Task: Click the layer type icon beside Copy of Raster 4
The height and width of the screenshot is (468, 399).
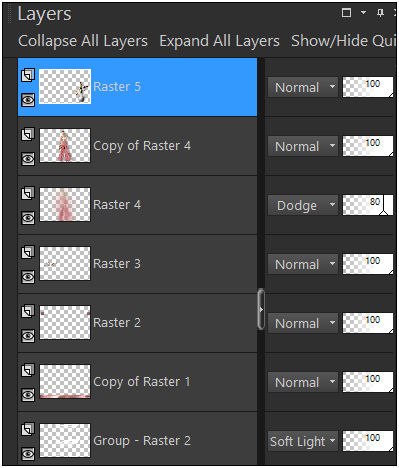Action: click(28, 134)
